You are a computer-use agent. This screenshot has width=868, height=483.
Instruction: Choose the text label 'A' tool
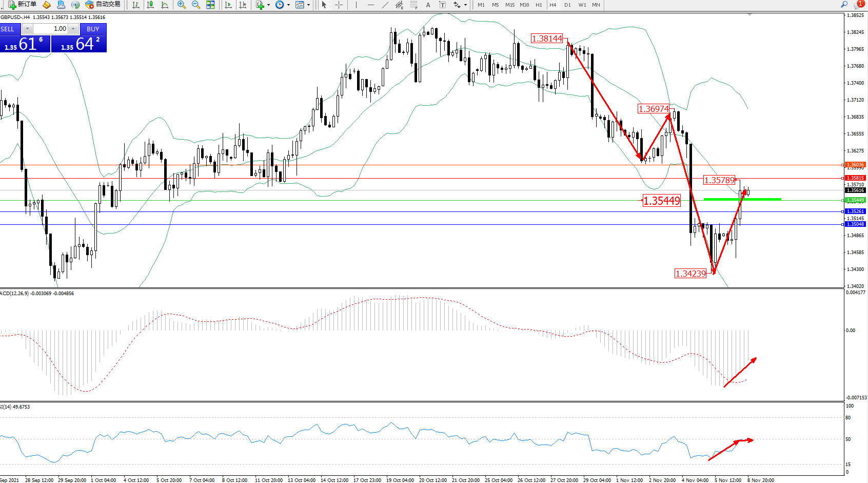428,5
